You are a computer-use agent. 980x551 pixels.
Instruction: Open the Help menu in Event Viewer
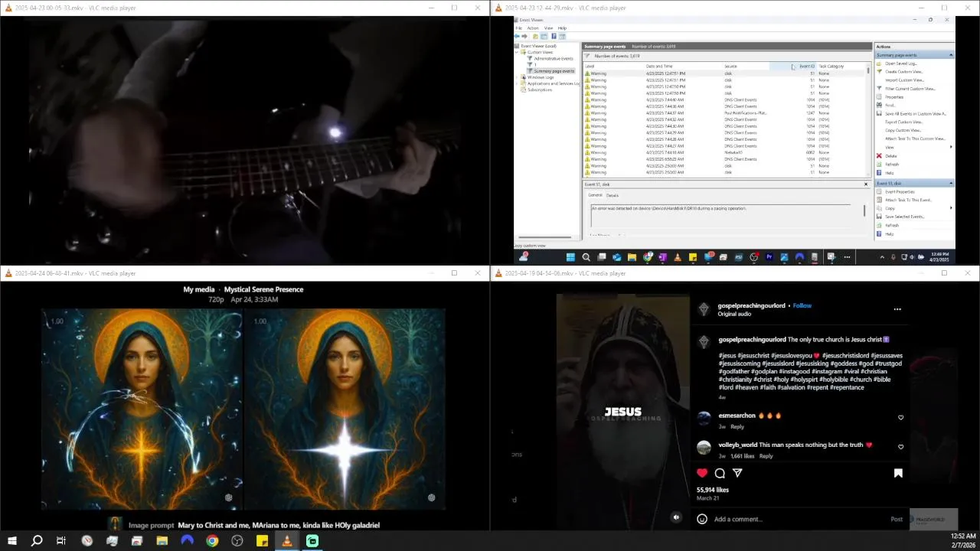562,28
